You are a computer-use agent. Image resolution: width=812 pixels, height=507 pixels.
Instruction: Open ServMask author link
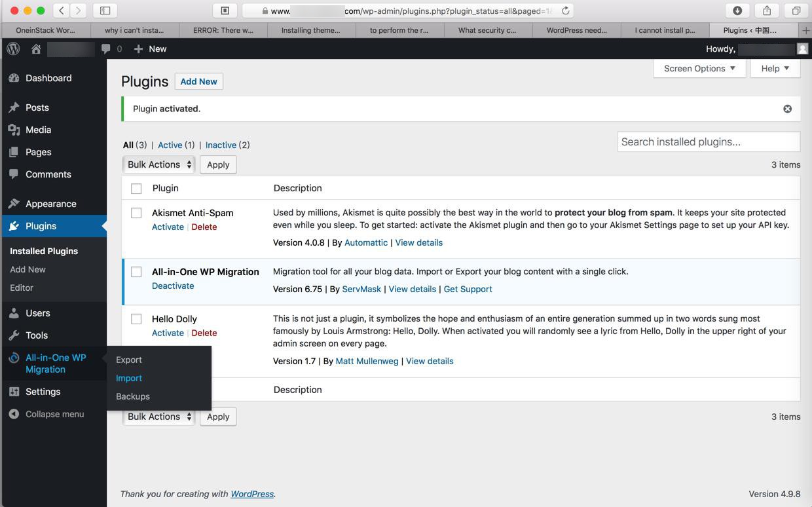[x=361, y=289]
